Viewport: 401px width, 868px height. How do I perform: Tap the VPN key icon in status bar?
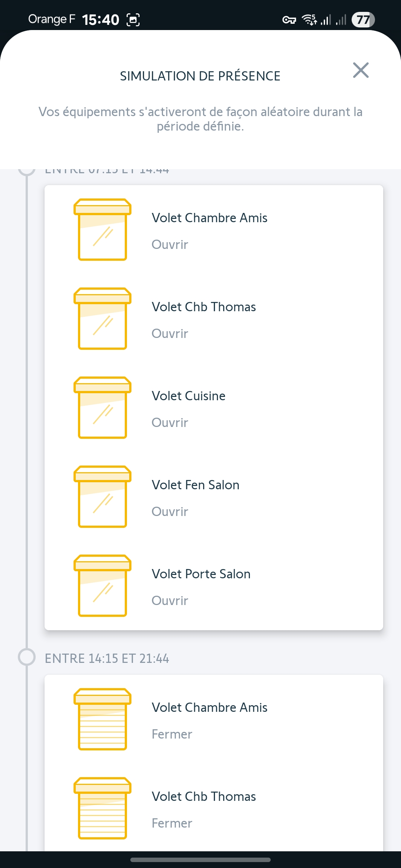(289, 20)
